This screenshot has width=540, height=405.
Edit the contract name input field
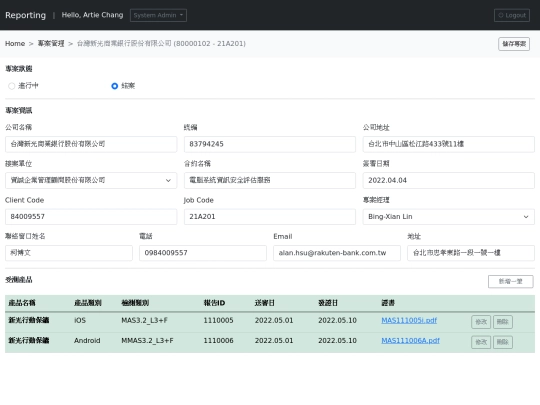pyautogui.click(x=270, y=180)
